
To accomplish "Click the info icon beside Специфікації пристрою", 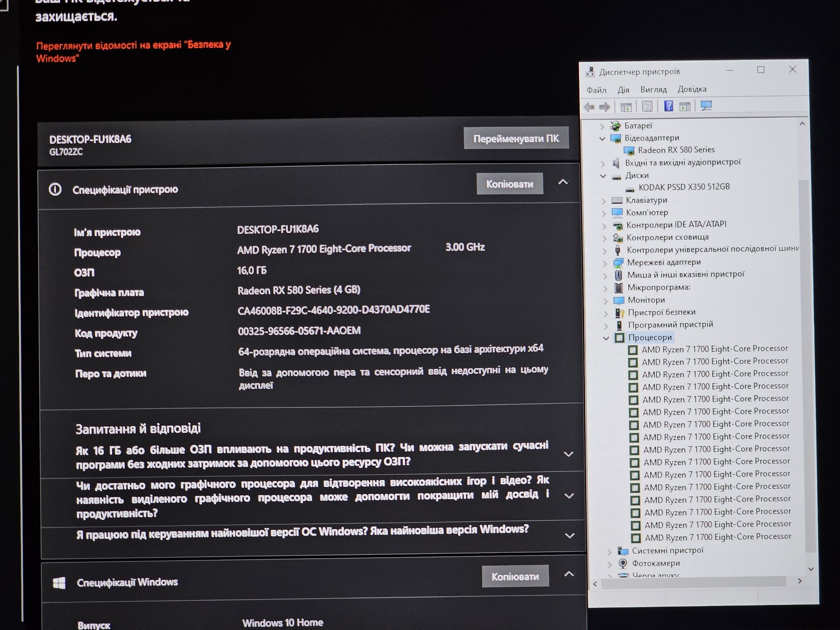I will pyautogui.click(x=55, y=189).
